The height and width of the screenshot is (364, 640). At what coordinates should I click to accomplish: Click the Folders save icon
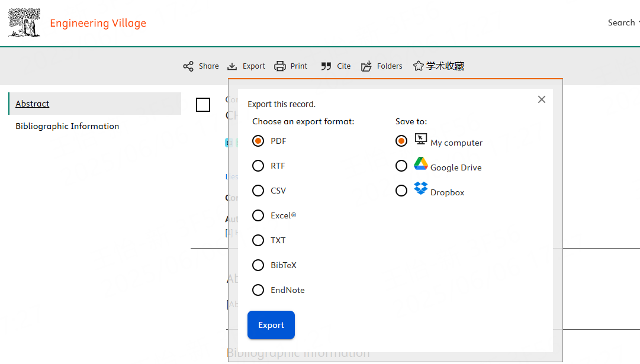coord(366,66)
